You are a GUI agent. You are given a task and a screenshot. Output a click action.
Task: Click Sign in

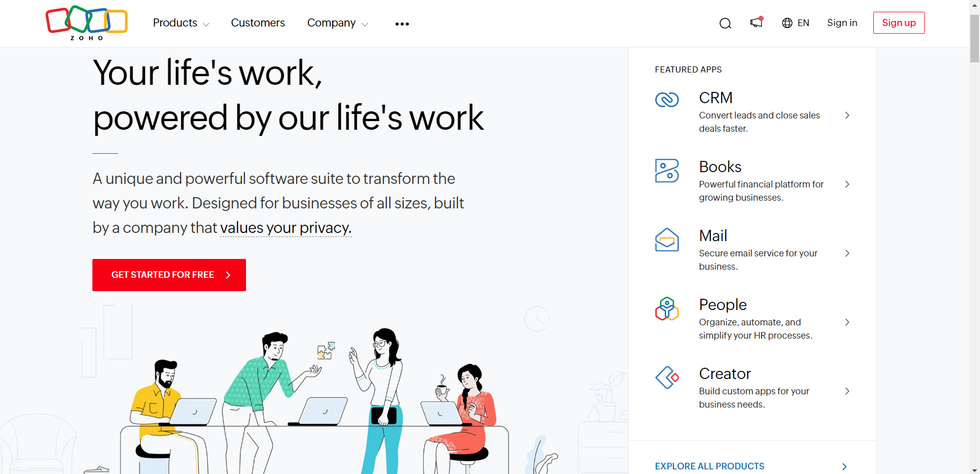(x=842, y=23)
